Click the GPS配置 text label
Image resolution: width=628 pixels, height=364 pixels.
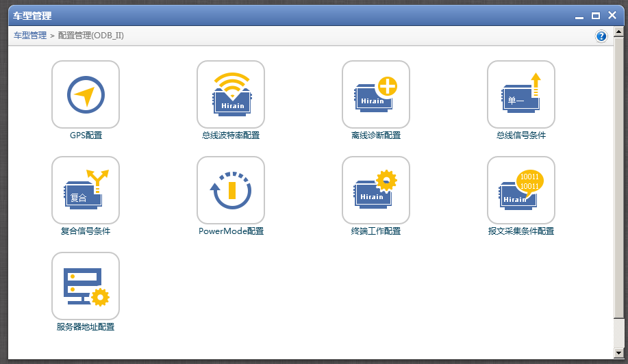click(x=86, y=135)
